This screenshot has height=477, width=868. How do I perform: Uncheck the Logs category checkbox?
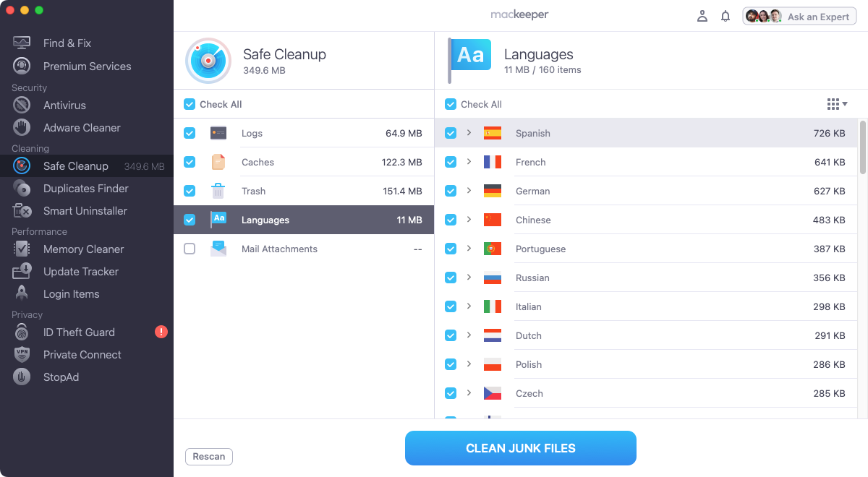pyautogui.click(x=189, y=133)
